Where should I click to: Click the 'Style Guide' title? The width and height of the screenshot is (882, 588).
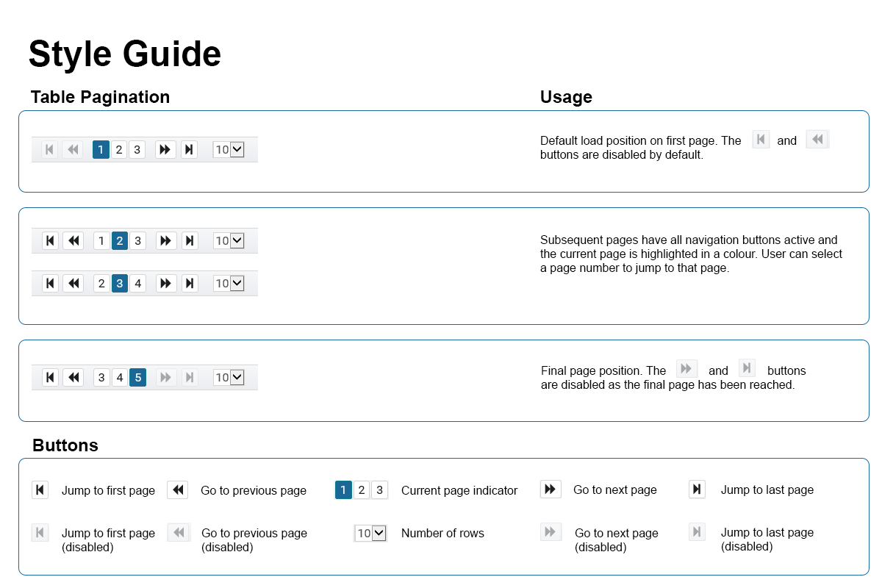coord(125,54)
